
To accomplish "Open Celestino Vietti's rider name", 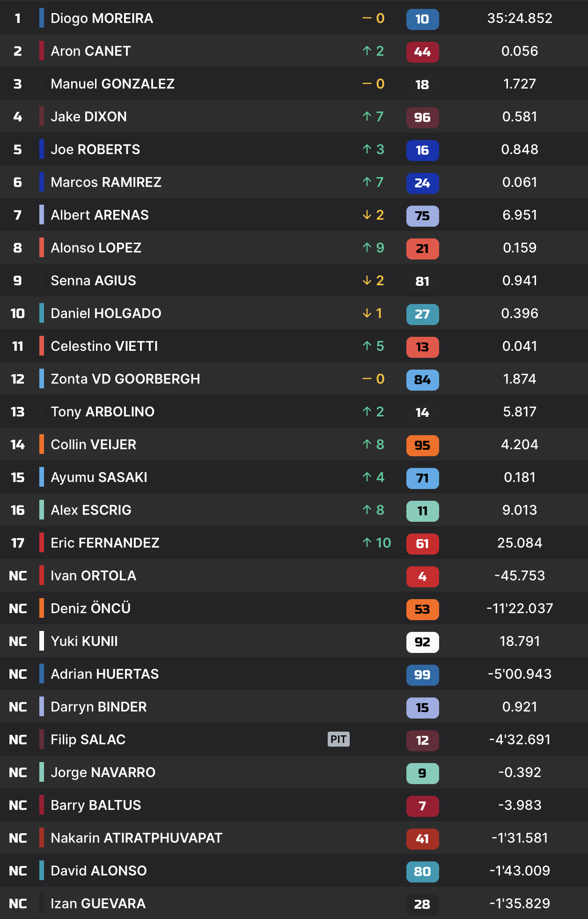I will (x=104, y=346).
